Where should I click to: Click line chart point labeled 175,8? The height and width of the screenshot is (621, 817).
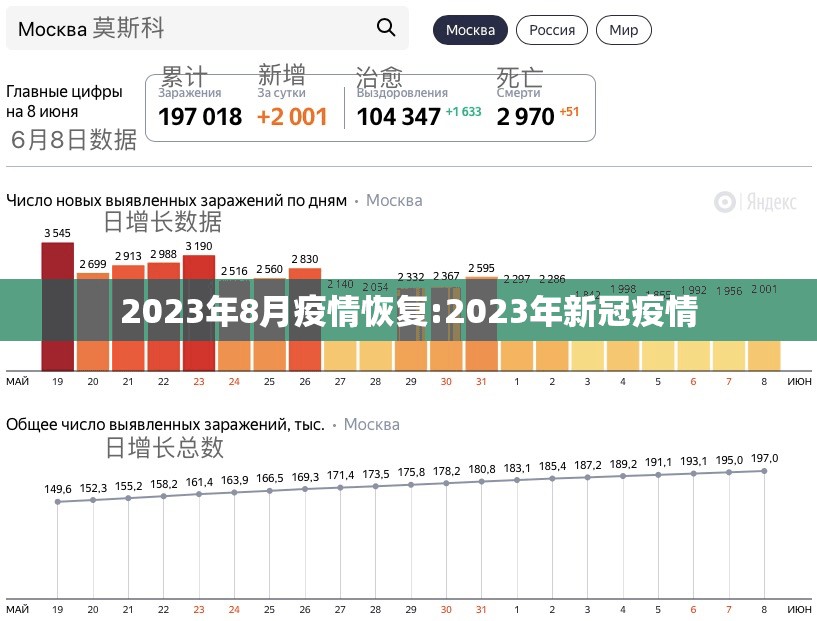411,485
